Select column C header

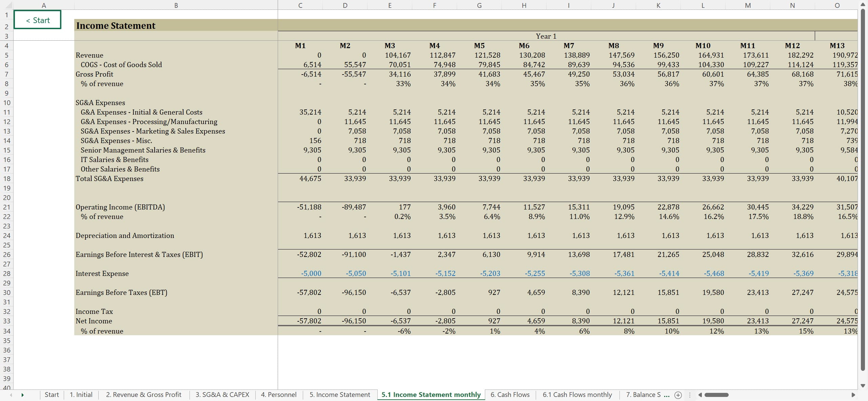300,5
